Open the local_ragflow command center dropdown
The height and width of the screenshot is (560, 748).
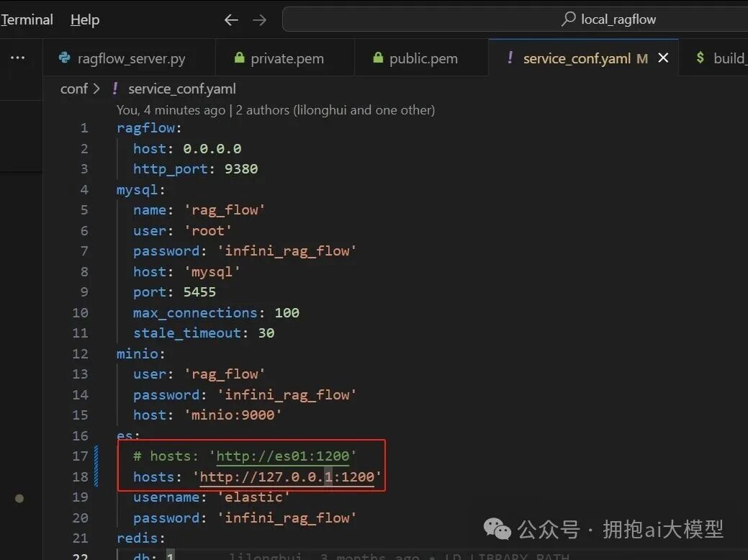click(619, 19)
